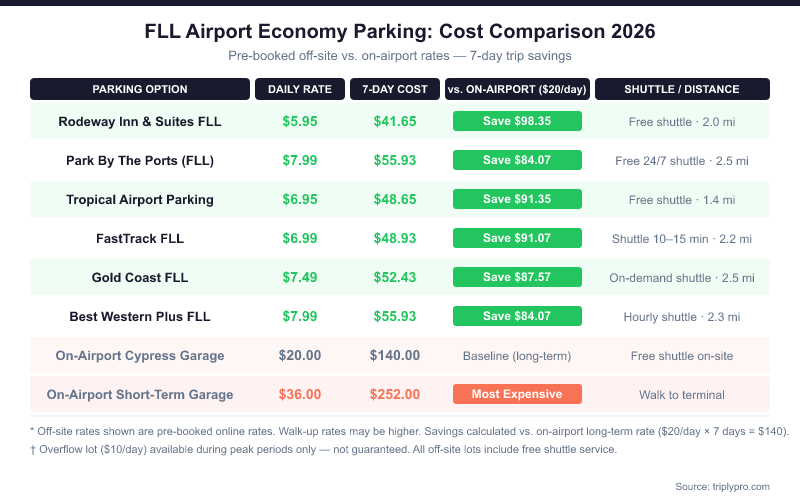Click the $252.00 seven-day cost value
The height and width of the screenshot is (500, 800).
[395, 394]
